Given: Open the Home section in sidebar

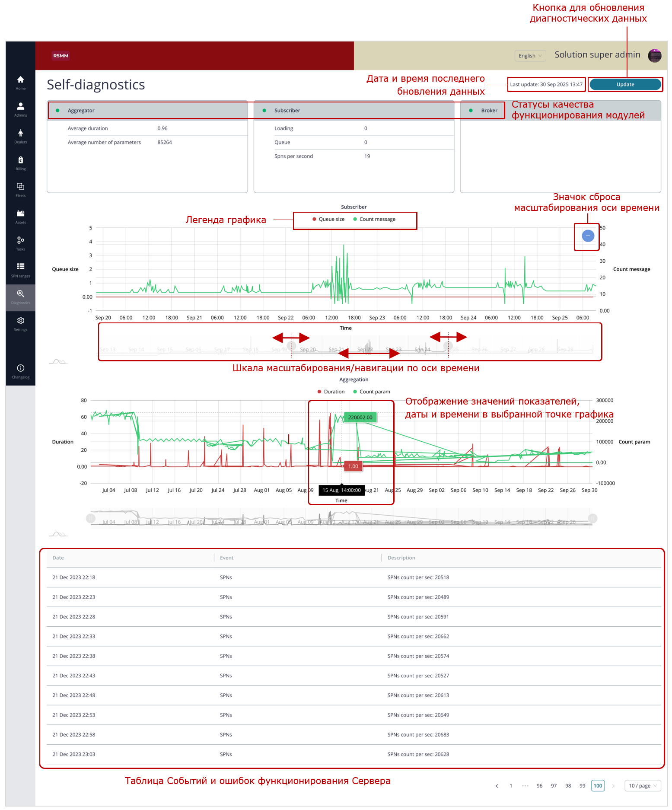Looking at the screenshot, I should pos(20,83).
